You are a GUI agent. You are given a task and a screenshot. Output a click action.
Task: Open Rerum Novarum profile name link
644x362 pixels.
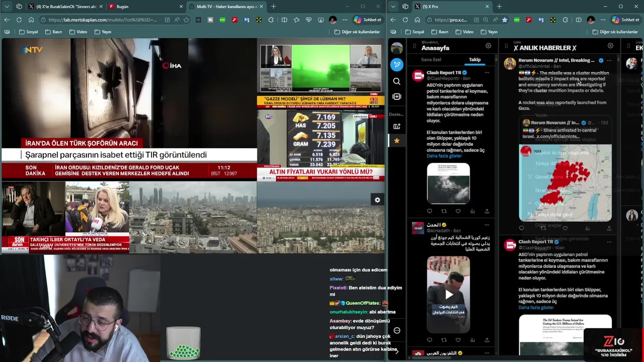point(556,60)
